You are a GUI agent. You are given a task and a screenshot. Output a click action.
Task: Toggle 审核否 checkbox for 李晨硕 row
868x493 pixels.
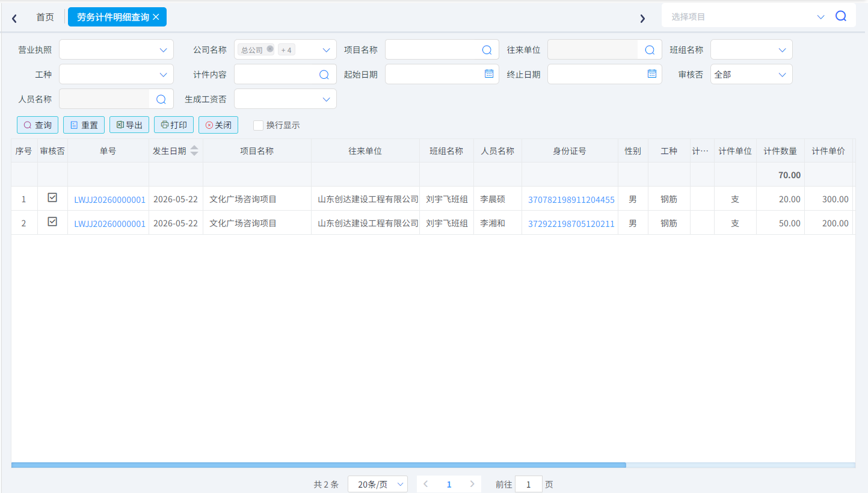click(52, 197)
